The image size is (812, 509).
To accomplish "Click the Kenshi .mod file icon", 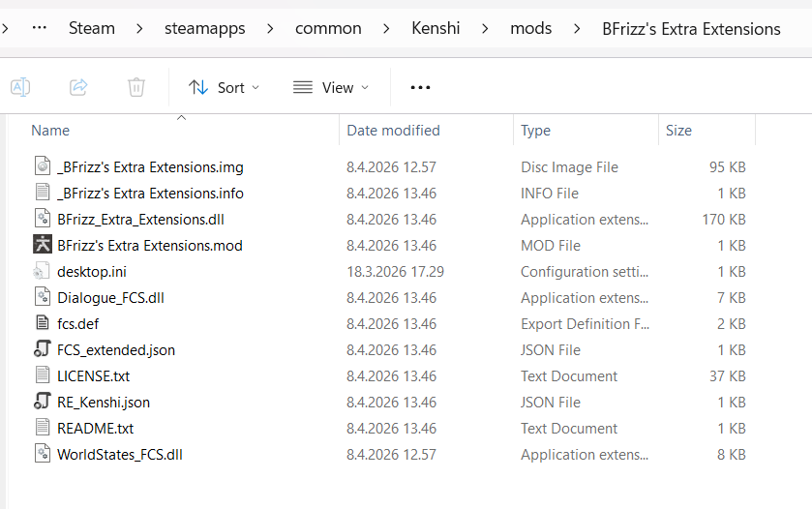I will (42, 246).
